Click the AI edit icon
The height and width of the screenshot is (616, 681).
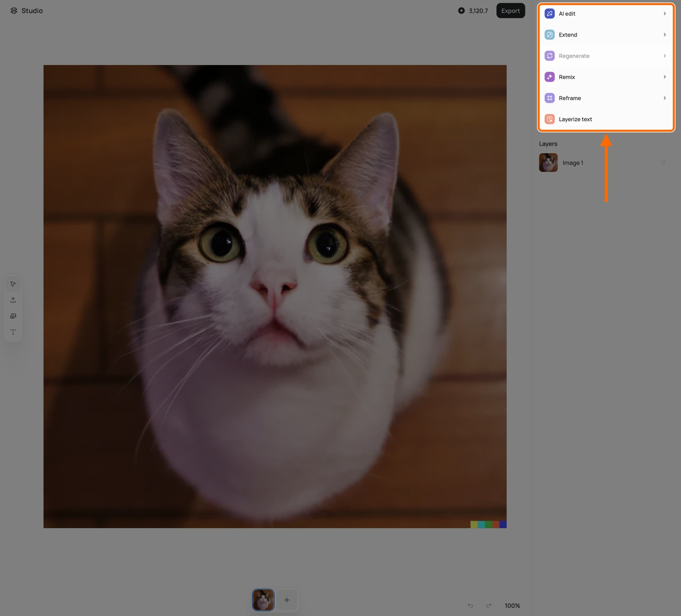(x=549, y=14)
